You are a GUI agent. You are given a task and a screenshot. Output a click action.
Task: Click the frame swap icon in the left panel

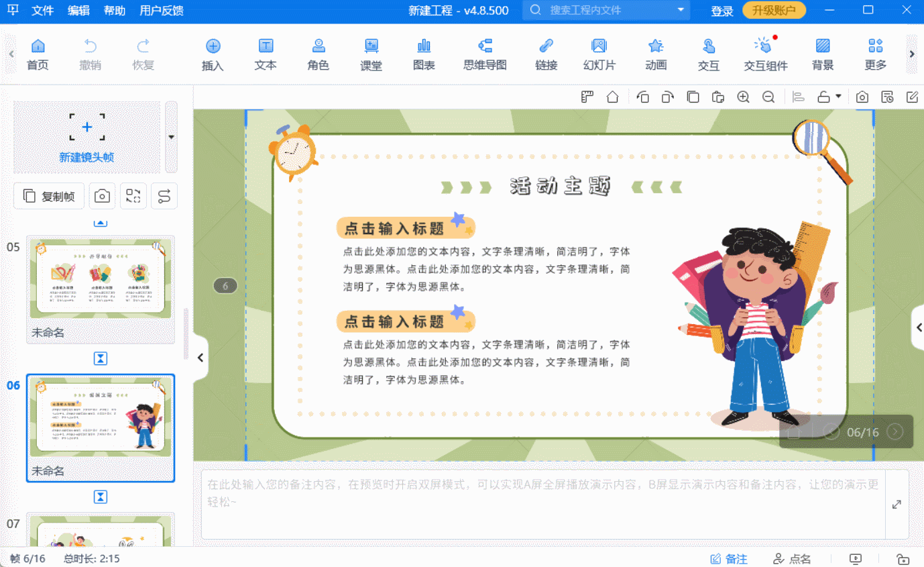point(133,196)
